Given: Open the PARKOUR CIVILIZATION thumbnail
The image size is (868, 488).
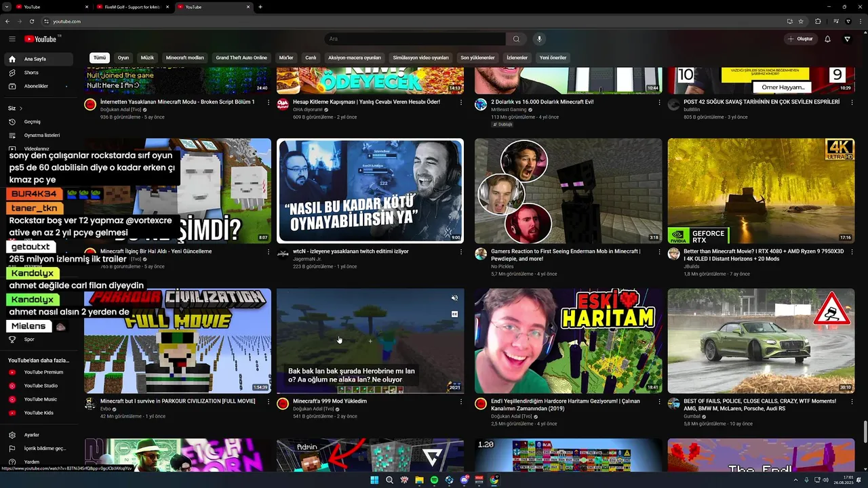Looking at the screenshot, I should click(178, 341).
